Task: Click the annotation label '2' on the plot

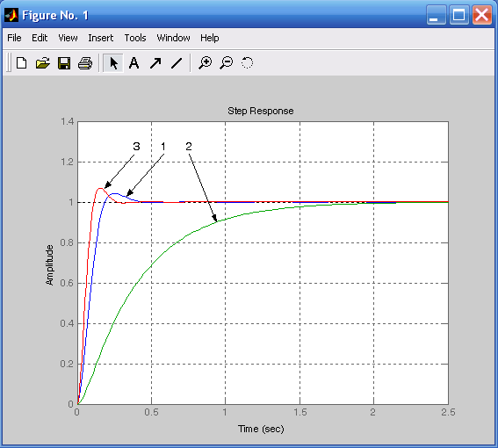Action: (x=189, y=147)
